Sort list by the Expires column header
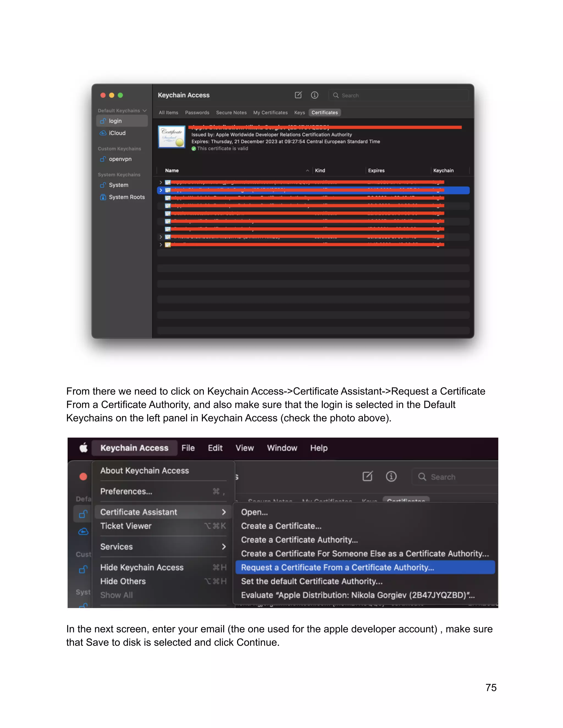The height and width of the screenshot is (728, 563). (x=376, y=171)
